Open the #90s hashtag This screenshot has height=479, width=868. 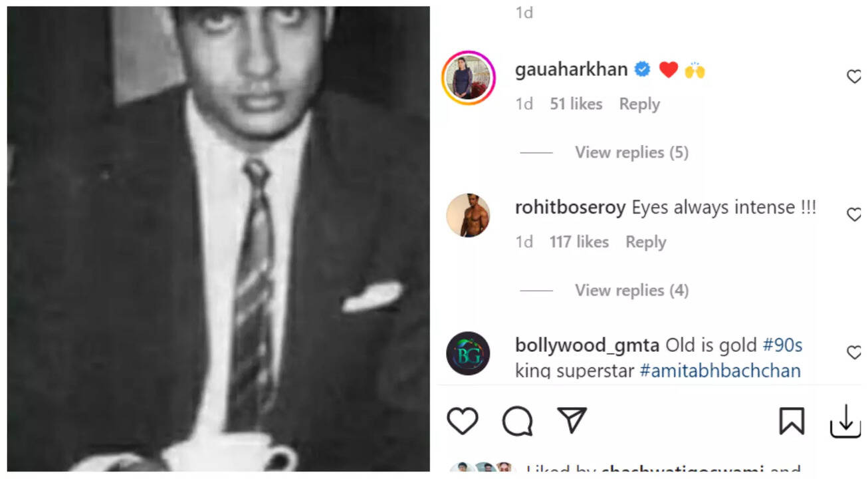coord(782,345)
